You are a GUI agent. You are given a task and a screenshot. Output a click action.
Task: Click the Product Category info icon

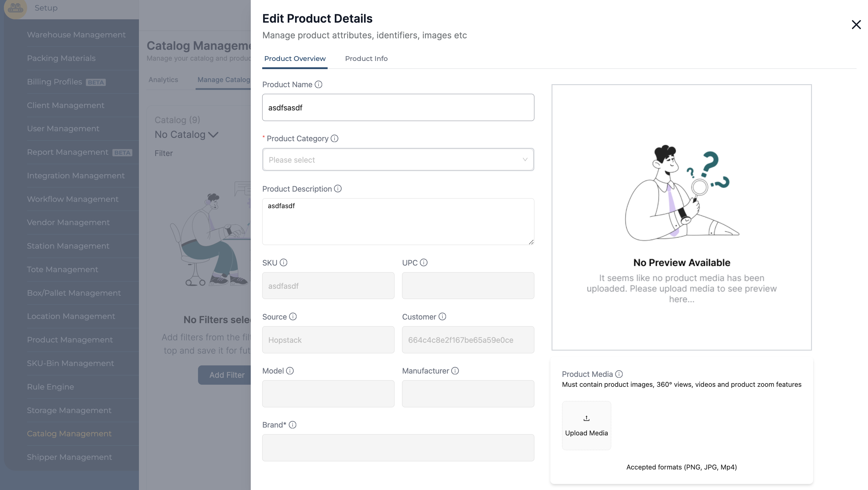334,138
